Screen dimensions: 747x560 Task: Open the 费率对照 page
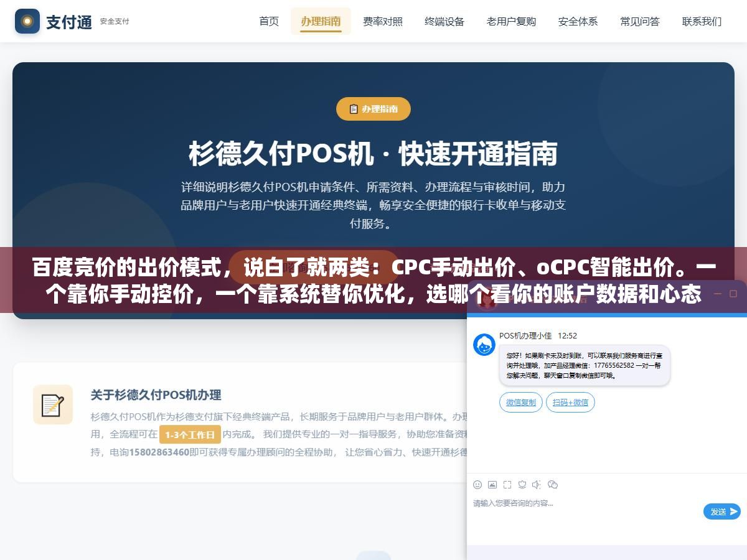pos(383,21)
